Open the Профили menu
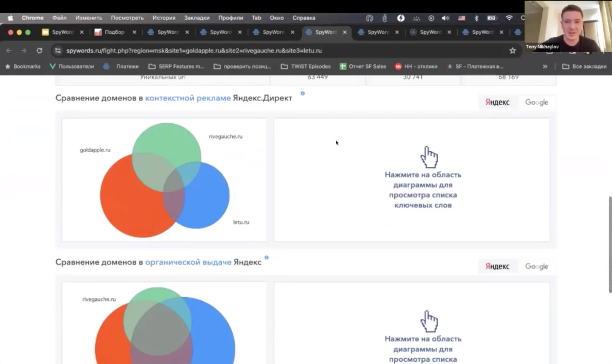This screenshot has height=364, width=612. tap(231, 18)
